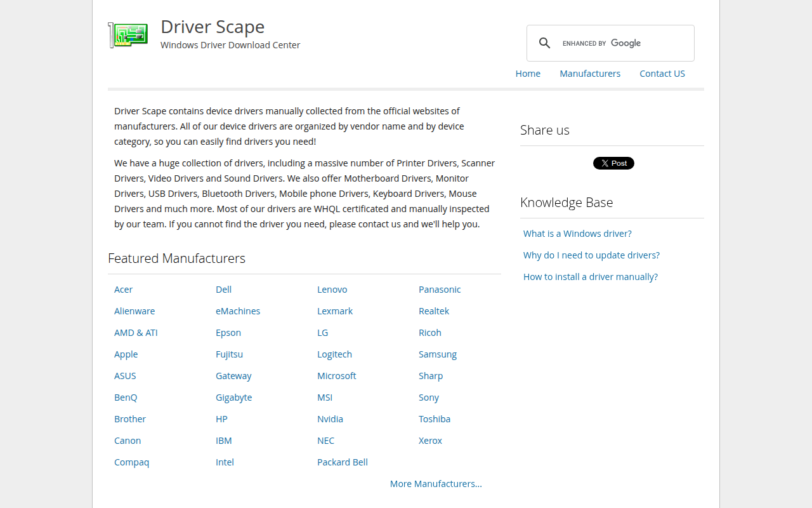Open the eMachines drivers link
Viewport: 812px width, 508px height.
point(238,311)
